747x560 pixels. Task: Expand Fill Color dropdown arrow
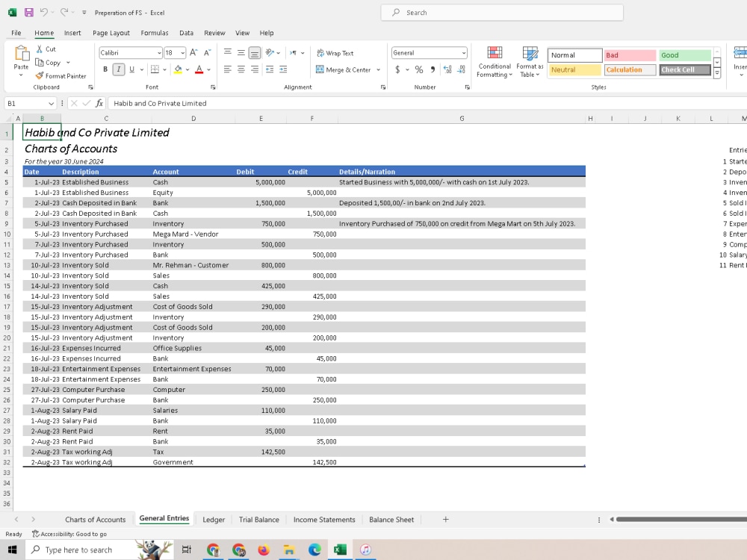point(187,69)
